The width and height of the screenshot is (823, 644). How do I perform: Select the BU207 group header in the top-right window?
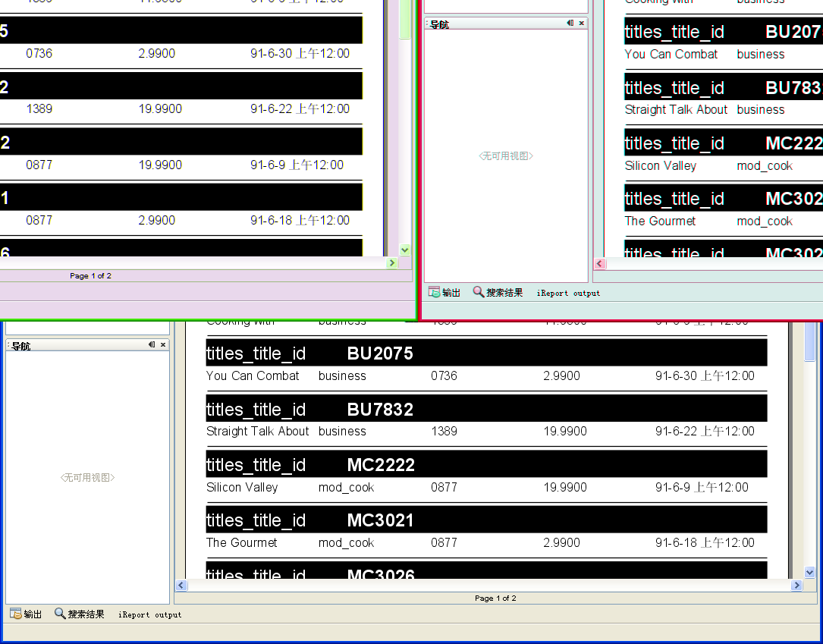click(724, 32)
